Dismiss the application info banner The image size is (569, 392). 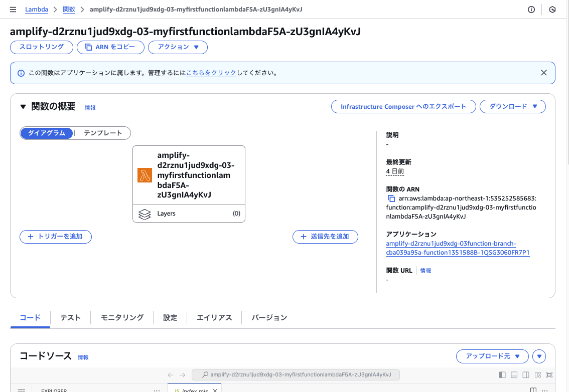tap(543, 73)
